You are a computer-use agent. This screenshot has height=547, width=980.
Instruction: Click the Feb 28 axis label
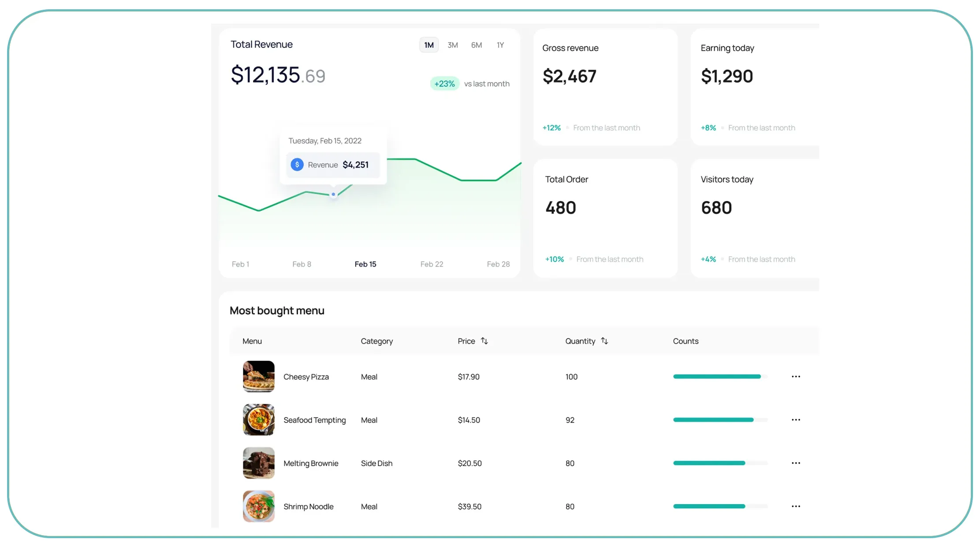499,264
